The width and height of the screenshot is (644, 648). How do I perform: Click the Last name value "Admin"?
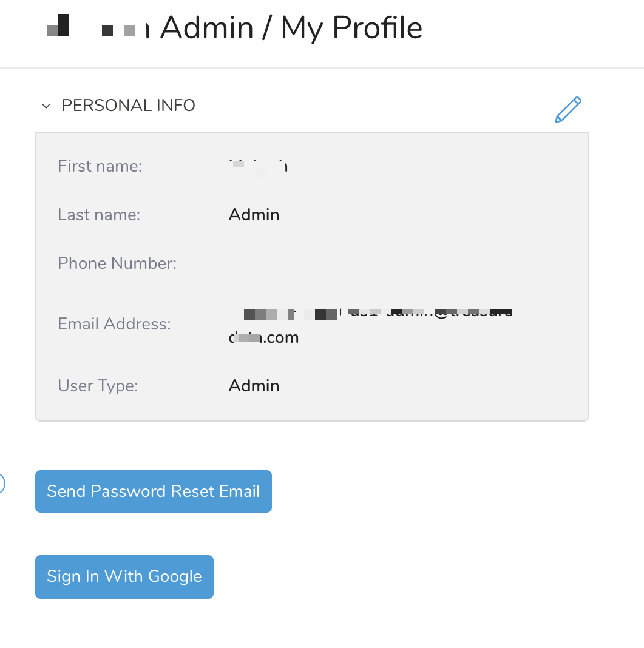254,214
